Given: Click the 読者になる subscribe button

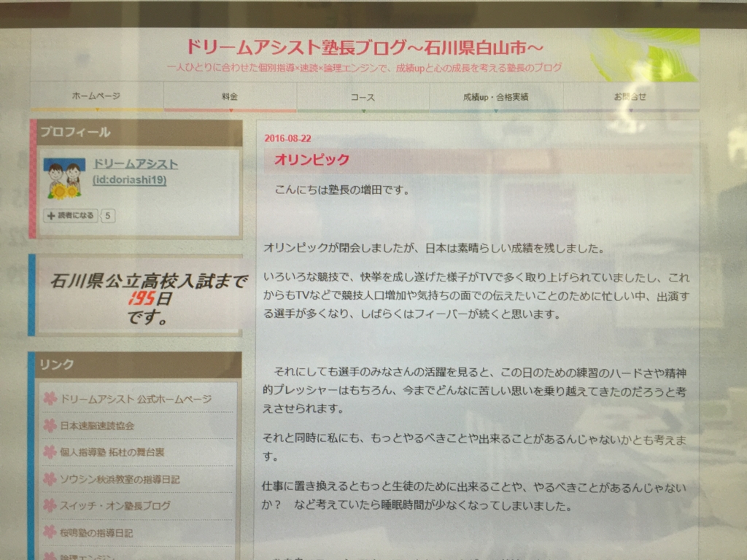Looking at the screenshot, I should [x=71, y=216].
